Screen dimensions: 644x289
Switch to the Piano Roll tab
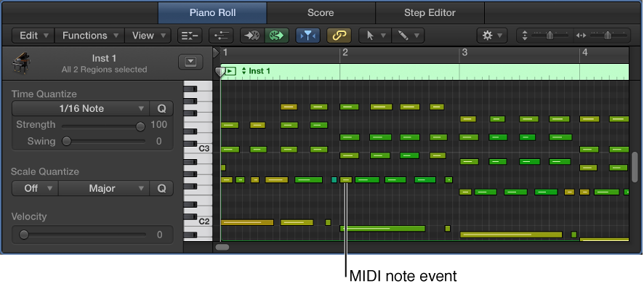(212, 13)
